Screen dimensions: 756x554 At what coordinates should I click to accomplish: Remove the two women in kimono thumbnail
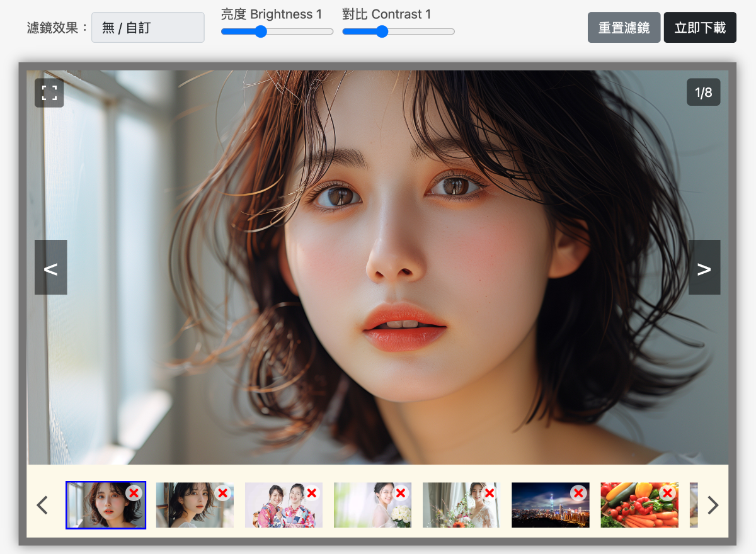[x=311, y=493]
